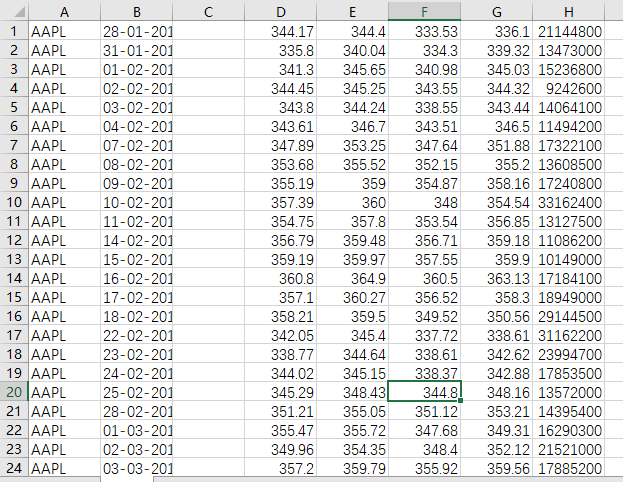Viewport: 623px width, 482px height.
Task: Click cell containing 355.52
Action: click(352, 165)
